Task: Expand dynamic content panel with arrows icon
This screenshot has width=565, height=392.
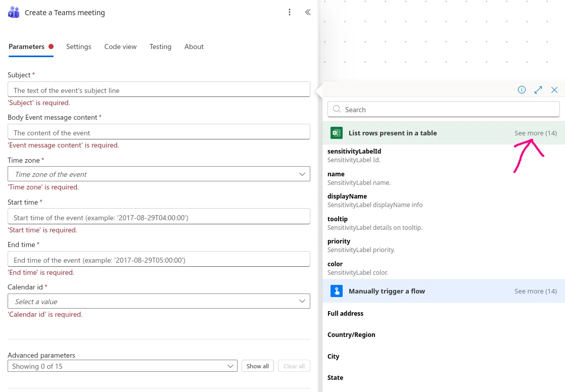Action: click(x=538, y=90)
